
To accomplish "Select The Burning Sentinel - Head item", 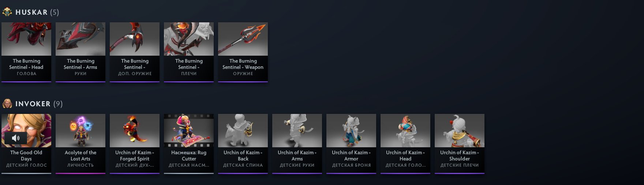I will [26, 52].
